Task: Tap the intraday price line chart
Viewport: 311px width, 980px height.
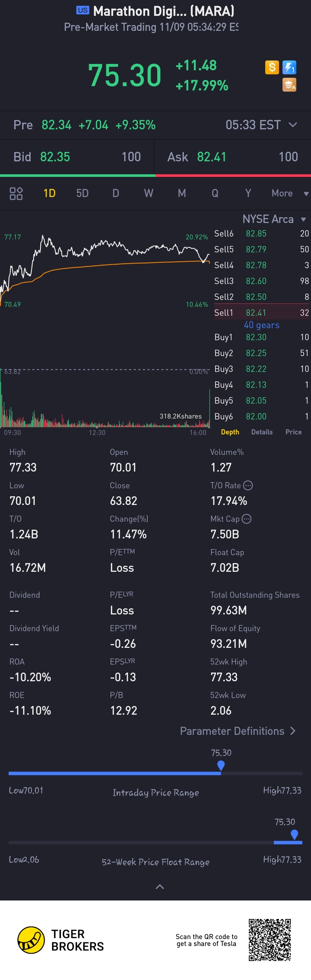Action: 105,270
